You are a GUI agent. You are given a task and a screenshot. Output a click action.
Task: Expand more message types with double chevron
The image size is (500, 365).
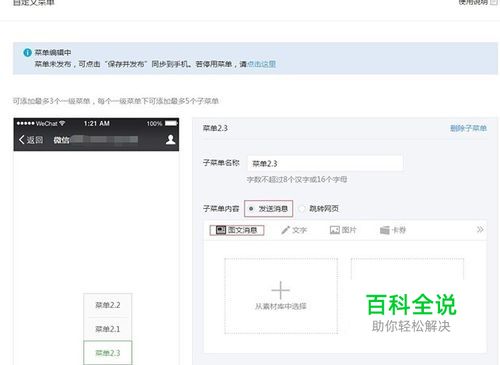coord(480,230)
